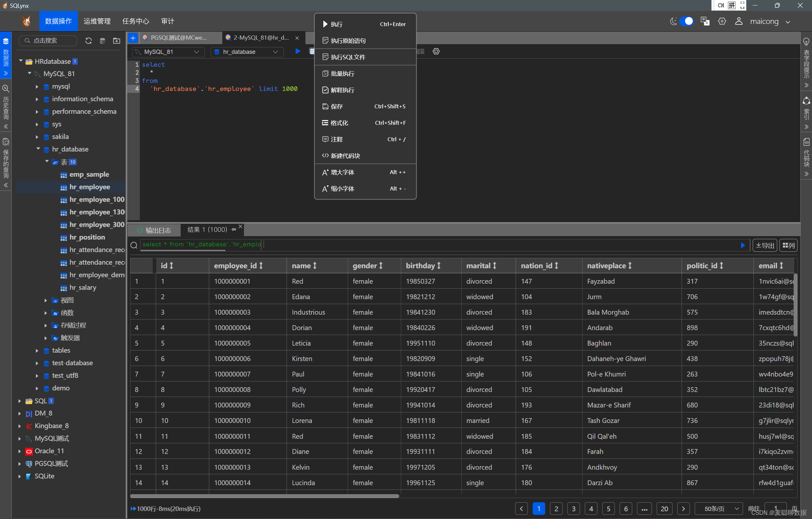The width and height of the screenshot is (812, 519).
Task: Collapse the 表 tables folder
Action: [47, 161]
